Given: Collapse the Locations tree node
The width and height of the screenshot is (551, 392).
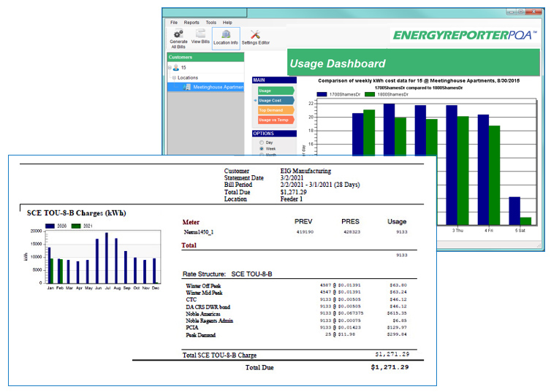Looking at the screenshot, I should (174, 77).
